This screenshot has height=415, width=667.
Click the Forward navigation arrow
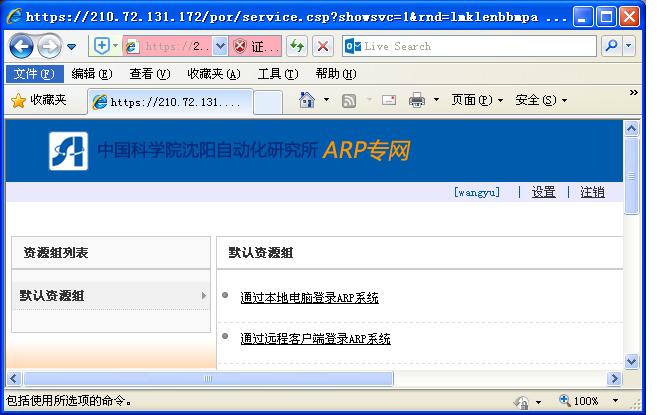(48, 46)
